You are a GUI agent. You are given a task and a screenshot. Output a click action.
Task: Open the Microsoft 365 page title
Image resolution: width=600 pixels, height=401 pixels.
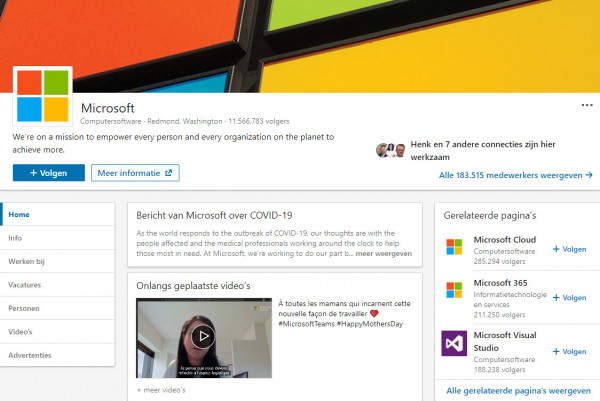[501, 283]
